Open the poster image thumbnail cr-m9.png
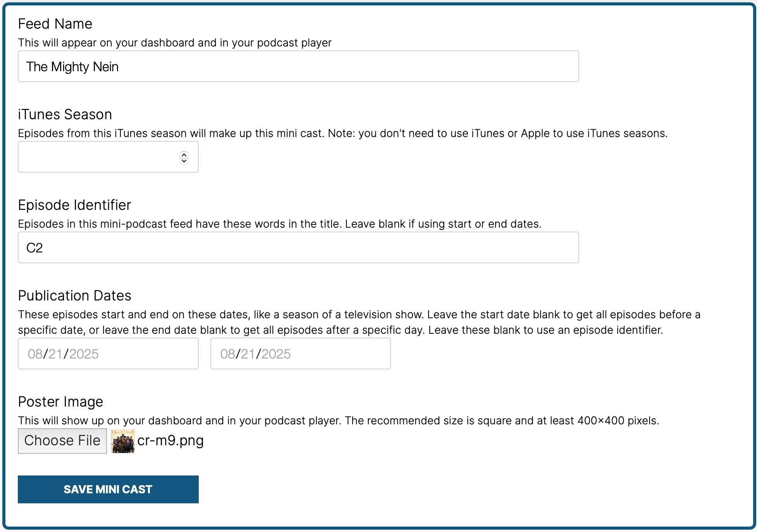The width and height of the screenshot is (757, 532). click(123, 441)
